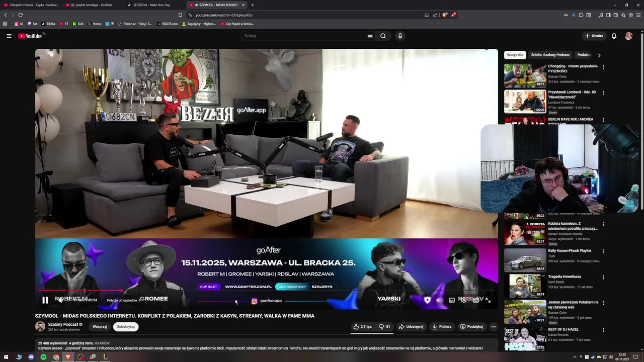
Task: Go to the YouTube home logo
Action: [x=31, y=36]
